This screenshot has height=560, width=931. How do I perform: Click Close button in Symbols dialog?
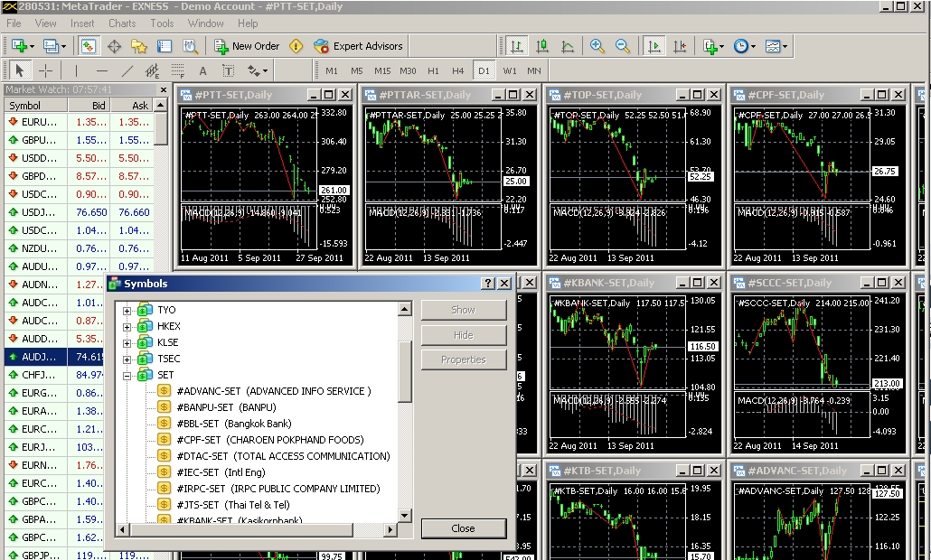(x=463, y=528)
